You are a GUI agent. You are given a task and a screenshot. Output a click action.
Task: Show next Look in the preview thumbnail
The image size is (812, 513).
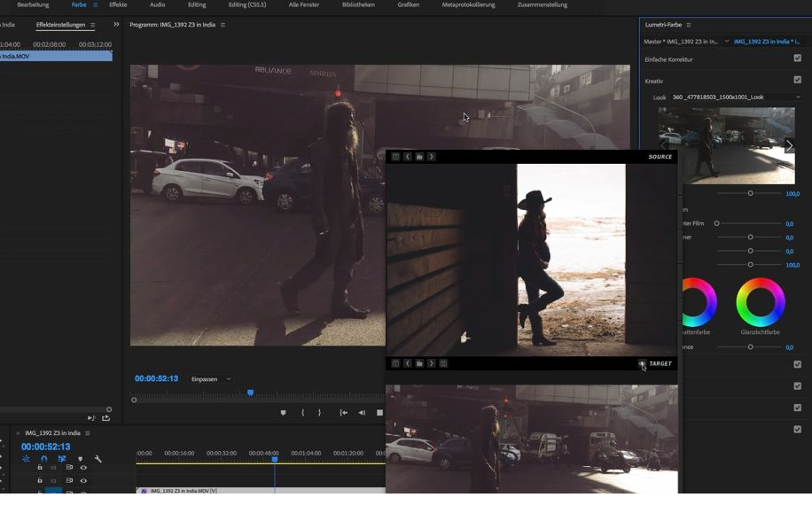(789, 146)
